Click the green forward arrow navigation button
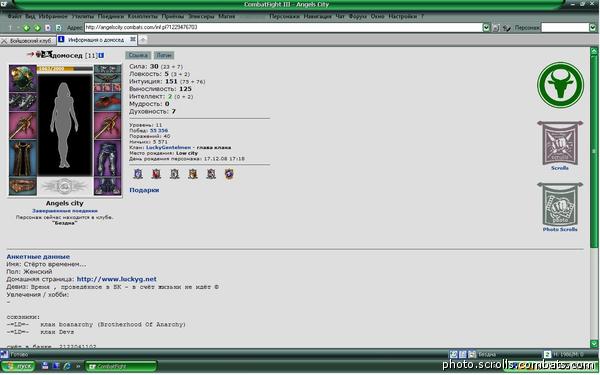 (37, 28)
